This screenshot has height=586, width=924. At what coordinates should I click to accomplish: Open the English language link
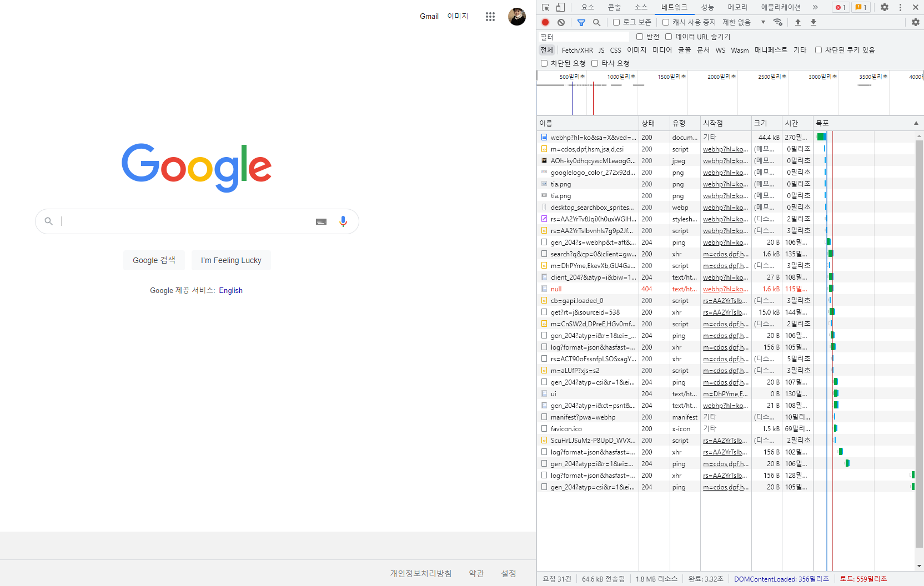point(230,290)
